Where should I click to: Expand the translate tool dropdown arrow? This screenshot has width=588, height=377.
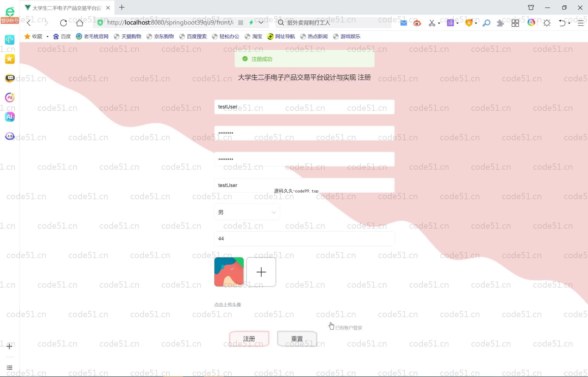point(457,23)
